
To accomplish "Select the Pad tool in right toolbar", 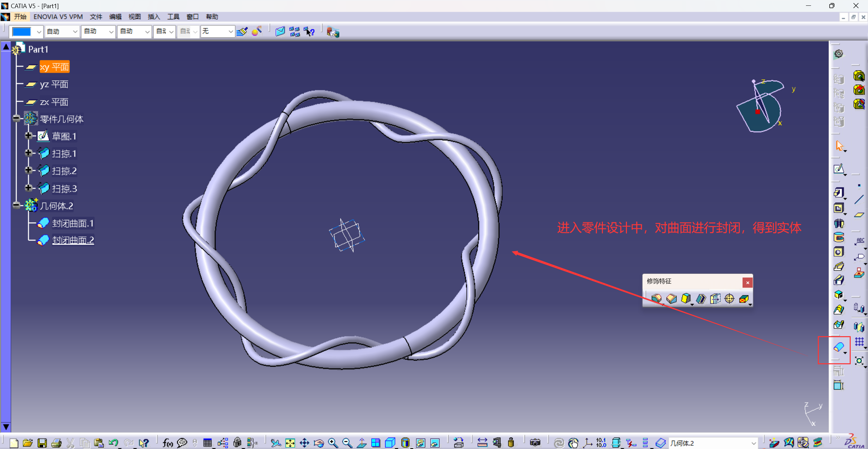I will 839,193.
